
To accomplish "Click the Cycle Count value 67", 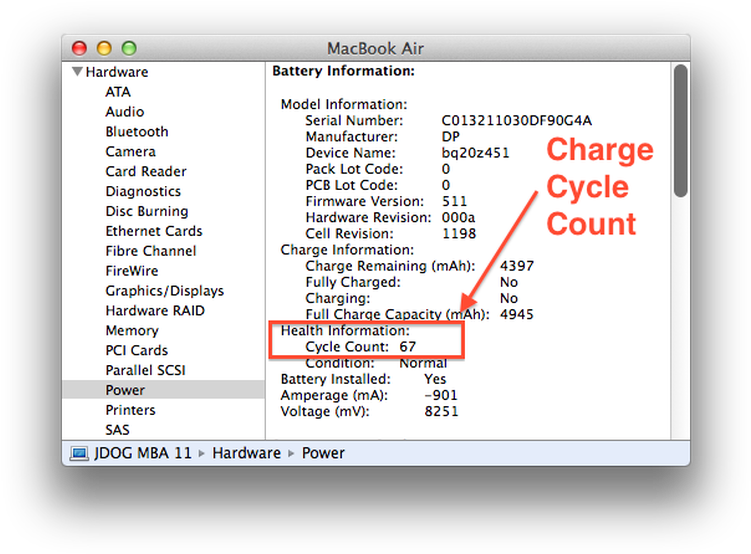I will [x=408, y=347].
